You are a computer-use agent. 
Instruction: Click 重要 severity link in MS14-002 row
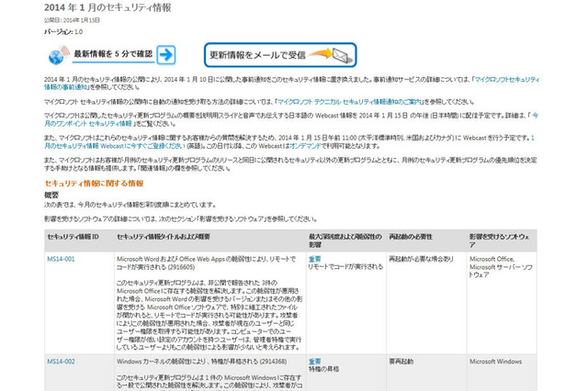point(314,362)
